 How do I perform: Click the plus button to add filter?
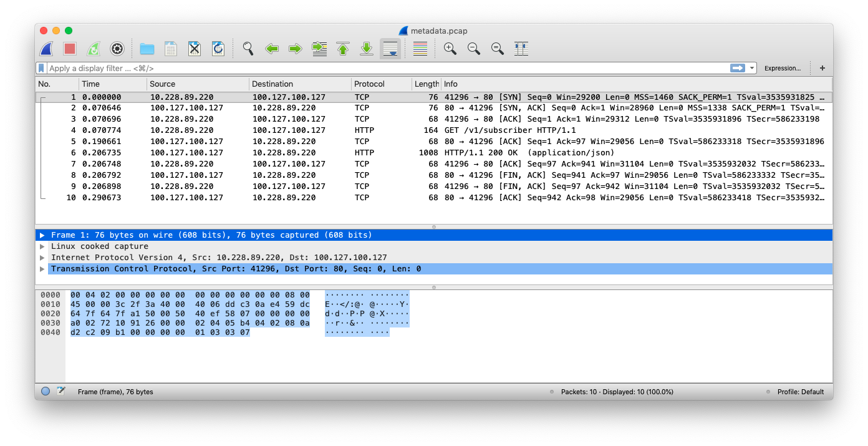[x=822, y=68]
